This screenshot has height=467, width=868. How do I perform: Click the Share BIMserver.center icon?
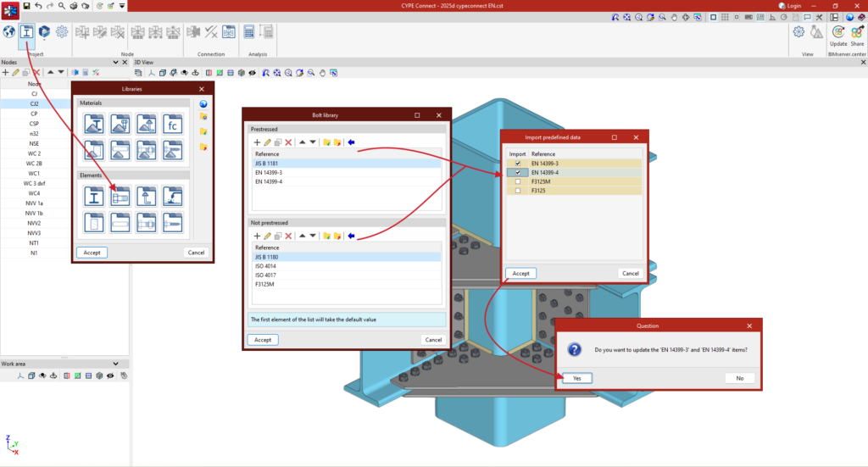coord(857,36)
